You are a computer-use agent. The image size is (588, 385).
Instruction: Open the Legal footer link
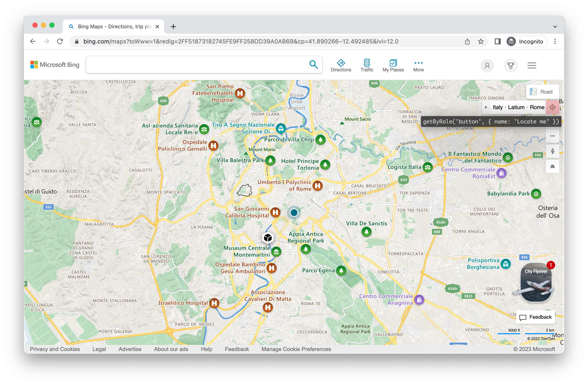[x=99, y=349]
